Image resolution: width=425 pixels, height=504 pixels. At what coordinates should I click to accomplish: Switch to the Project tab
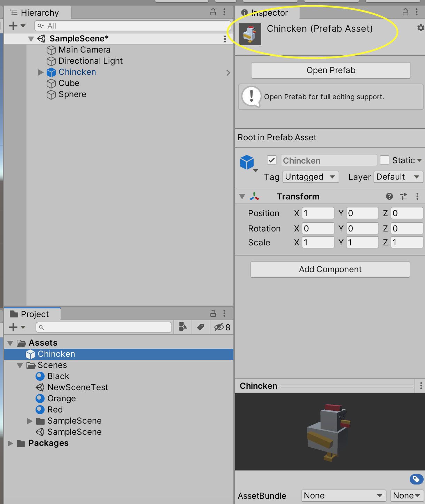tap(32, 314)
